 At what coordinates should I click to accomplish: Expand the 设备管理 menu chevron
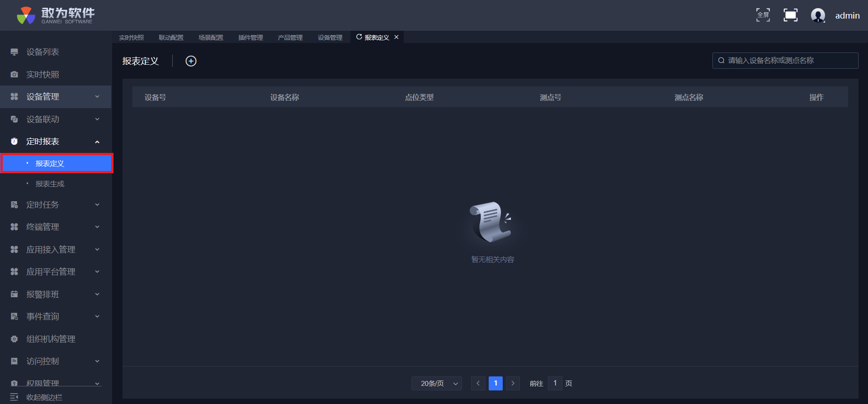(97, 96)
